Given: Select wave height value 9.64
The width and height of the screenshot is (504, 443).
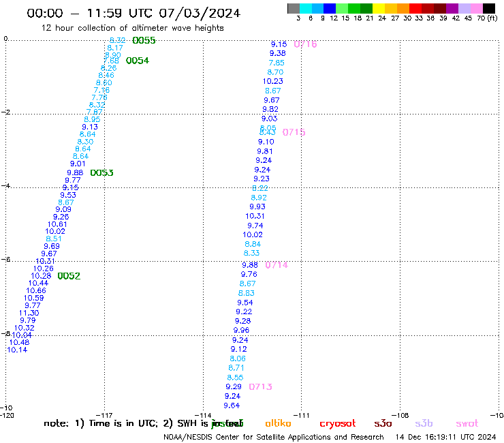Looking at the screenshot, I should 232,406.
